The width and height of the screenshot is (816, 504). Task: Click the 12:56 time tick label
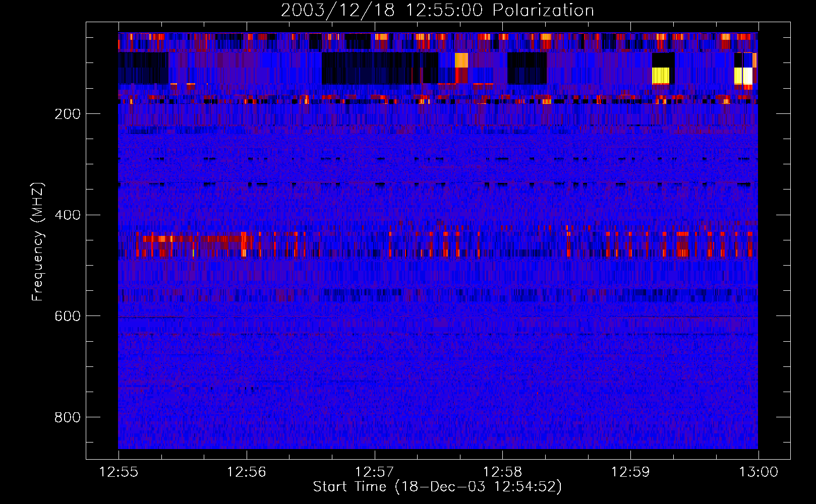click(x=247, y=472)
